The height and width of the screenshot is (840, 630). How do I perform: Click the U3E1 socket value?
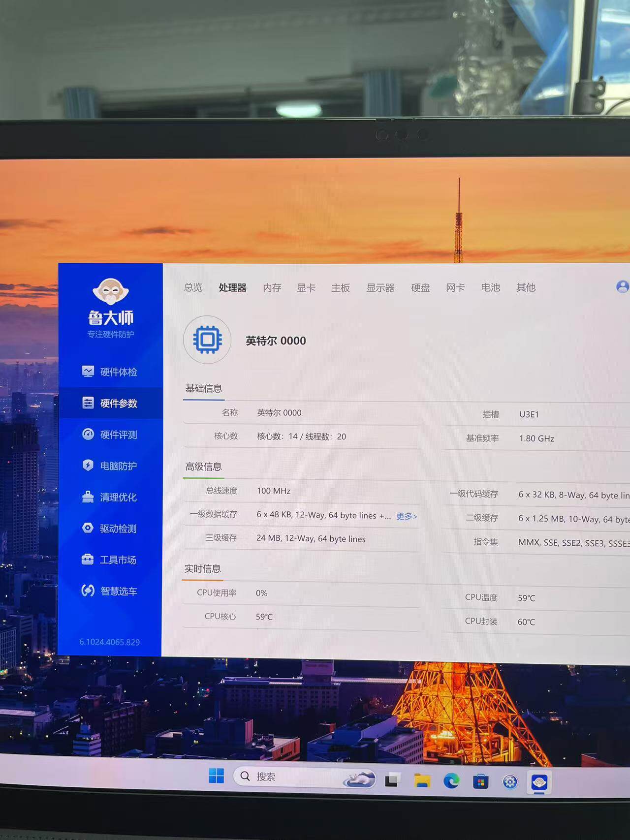pyautogui.click(x=529, y=414)
